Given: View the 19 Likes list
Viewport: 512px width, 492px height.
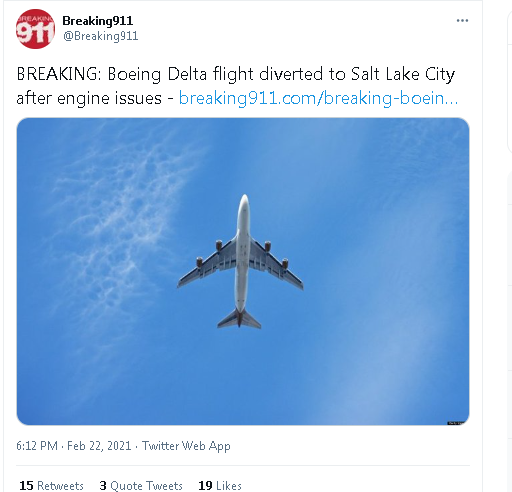Looking at the screenshot, I should tap(220, 485).
